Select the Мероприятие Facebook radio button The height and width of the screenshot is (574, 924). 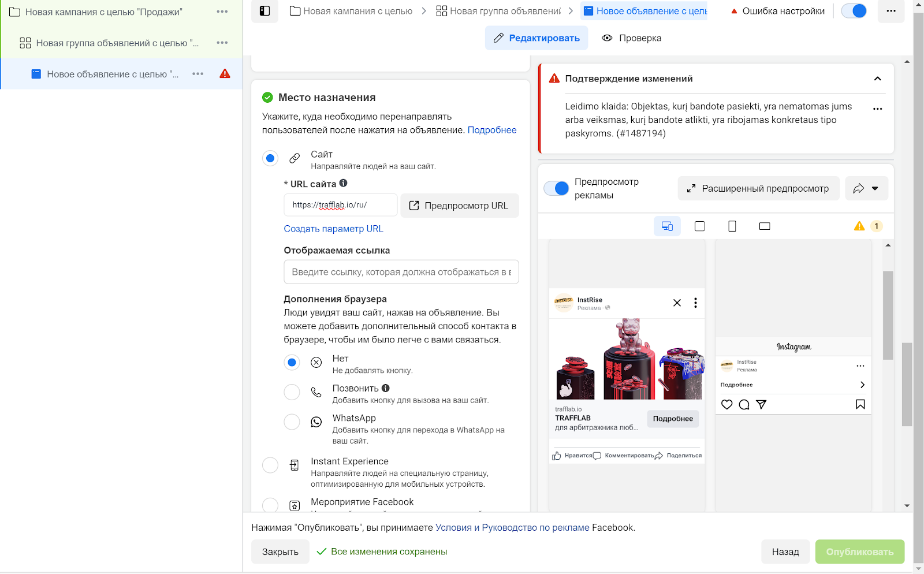coord(270,505)
